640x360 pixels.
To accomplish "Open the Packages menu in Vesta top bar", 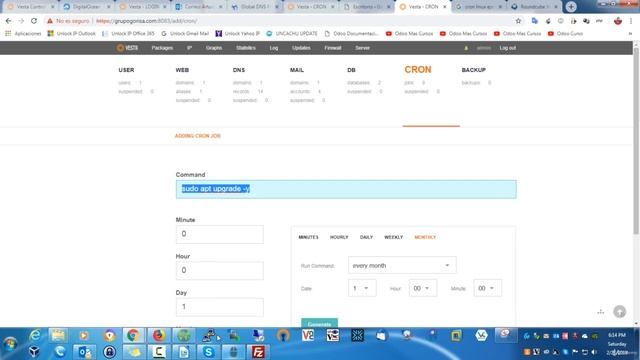I will pyautogui.click(x=162, y=48).
